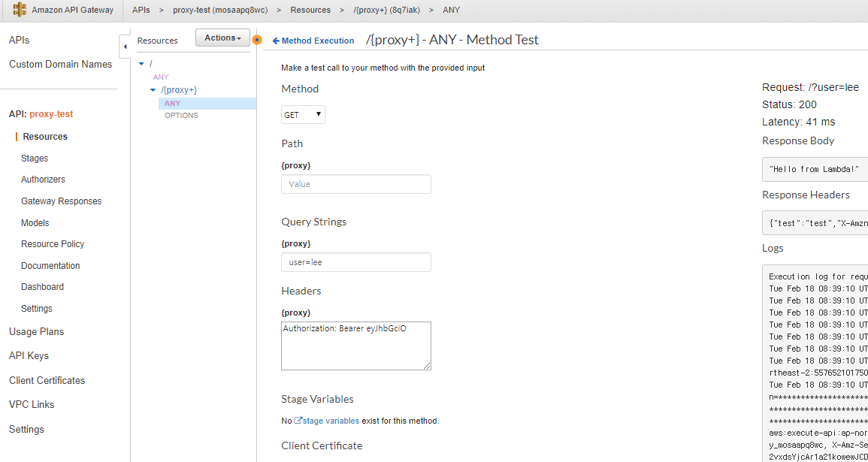Click APIs in the breadcrumb bar
The width and height of the screenshot is (868, 462).
[x=141, y=10]
